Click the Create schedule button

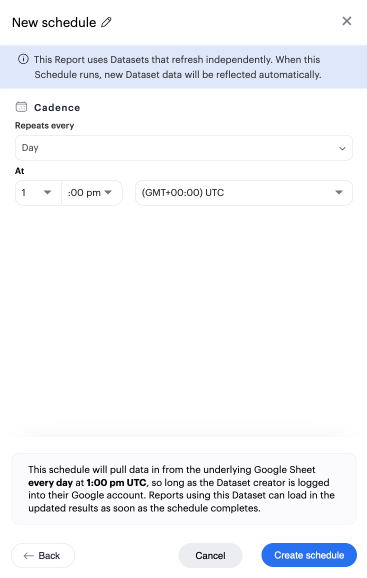309,555
